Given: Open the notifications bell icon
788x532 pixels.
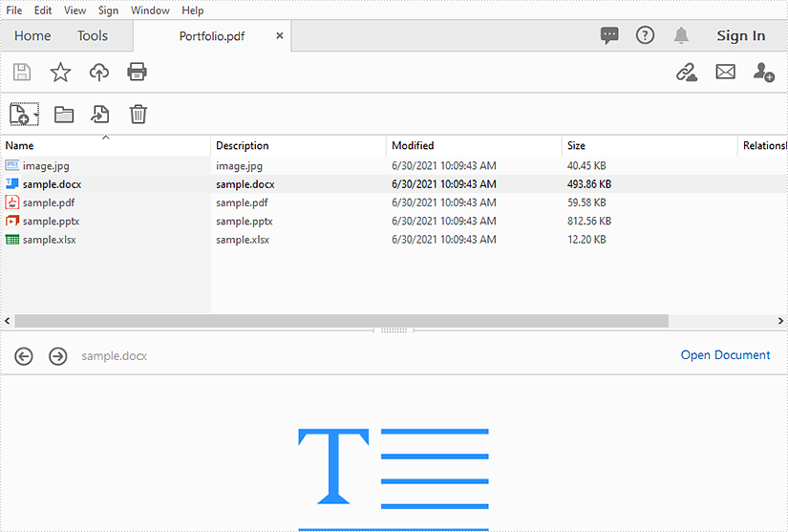Looking at the screenshot, I should click(x=681, y=35).
